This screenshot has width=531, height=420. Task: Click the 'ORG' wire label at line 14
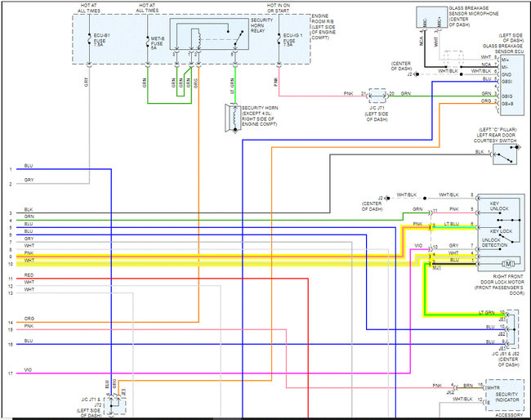[29, 319]
